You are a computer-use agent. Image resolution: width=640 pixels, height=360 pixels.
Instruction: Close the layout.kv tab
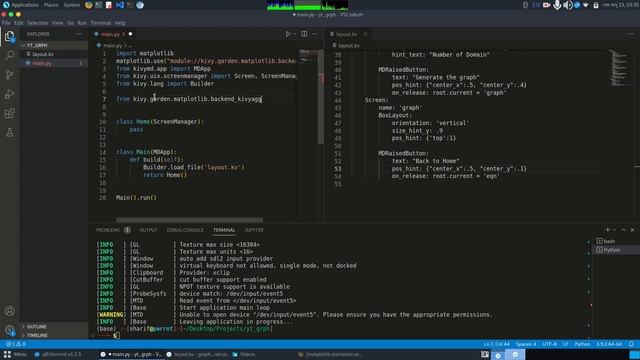(x=366, y=34)
